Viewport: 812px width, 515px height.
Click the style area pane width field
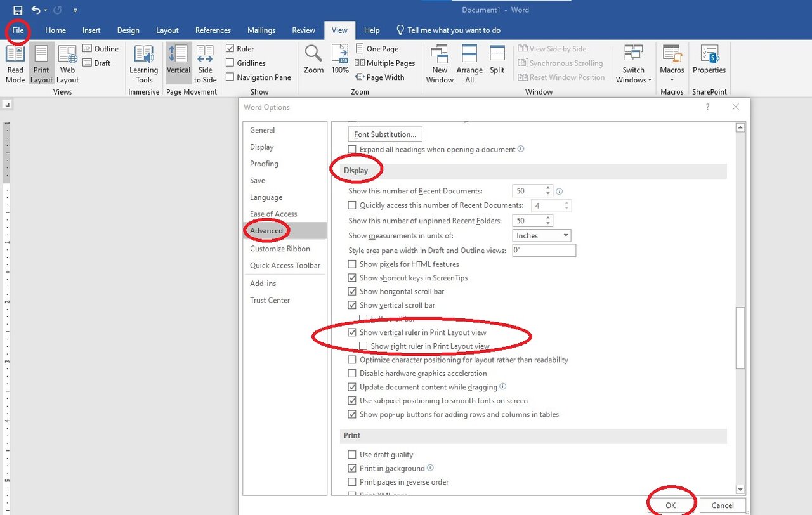(544, 251)
